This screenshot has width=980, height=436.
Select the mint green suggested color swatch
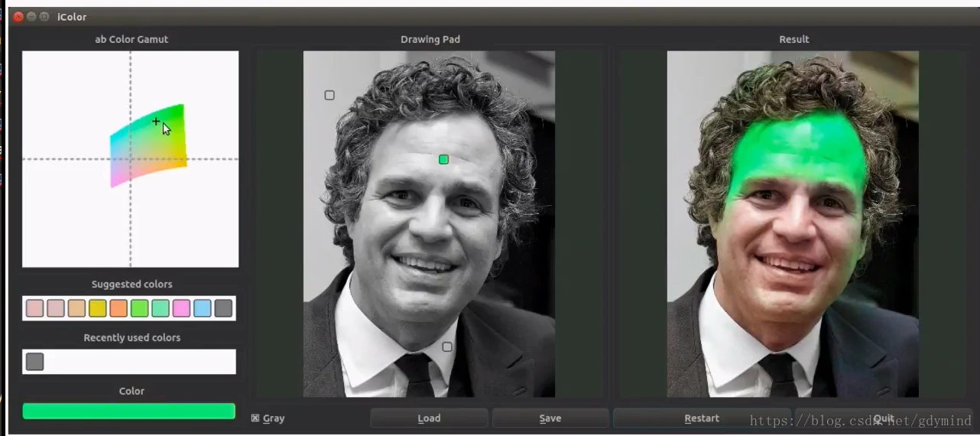tap(160, 308)
